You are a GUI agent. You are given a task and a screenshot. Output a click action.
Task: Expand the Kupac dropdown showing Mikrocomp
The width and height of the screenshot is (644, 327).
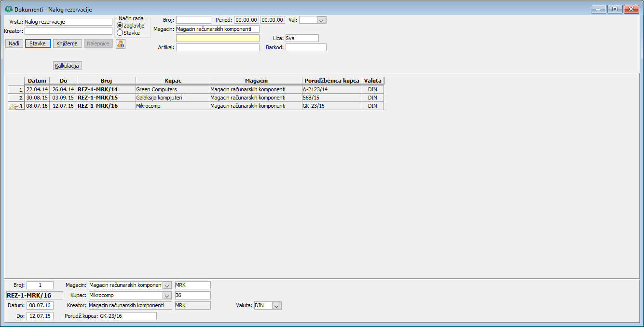pyautogui.click(x=167, y=295)
